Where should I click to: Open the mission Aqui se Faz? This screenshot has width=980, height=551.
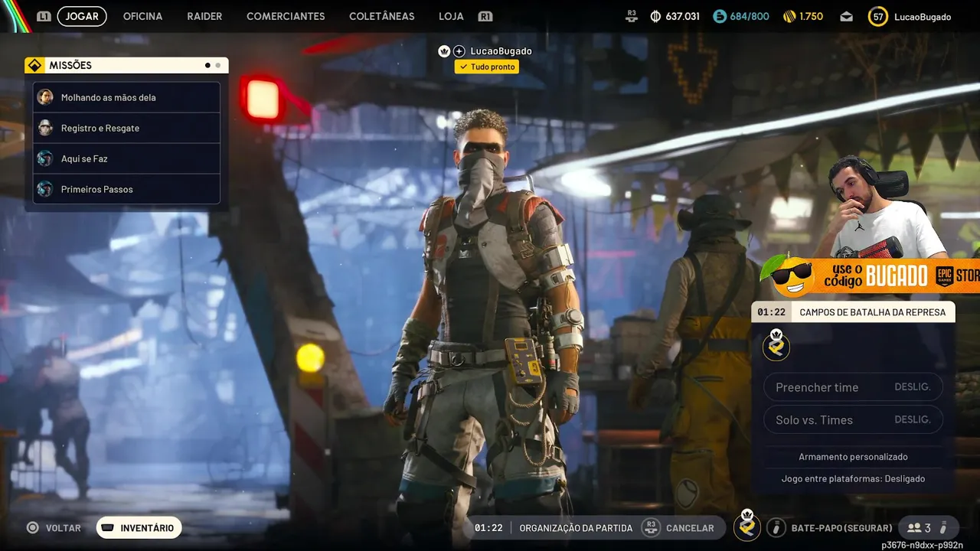[126, 158]
